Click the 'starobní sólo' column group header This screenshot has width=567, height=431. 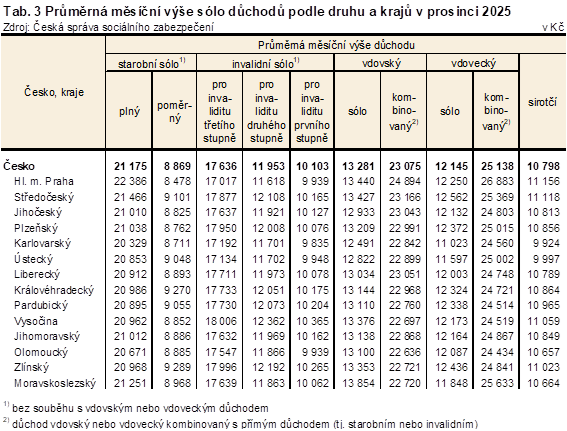coord(152,63)
